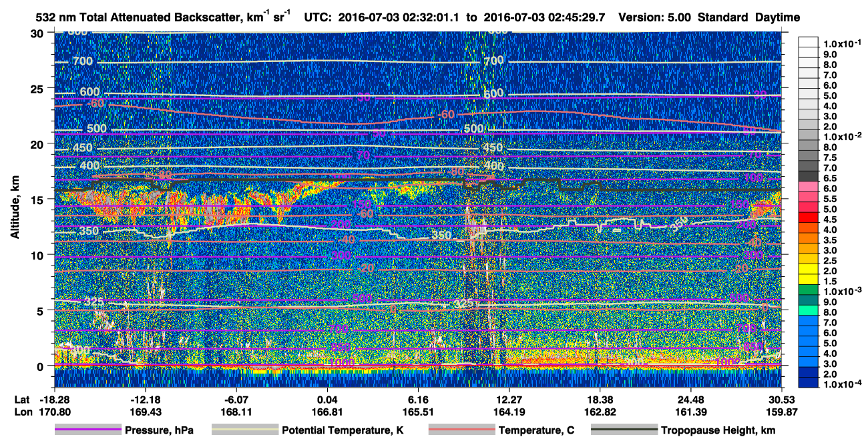868x445 pixels.
Task: Select the Potential Temperature legend line
Action: (244, 430)
